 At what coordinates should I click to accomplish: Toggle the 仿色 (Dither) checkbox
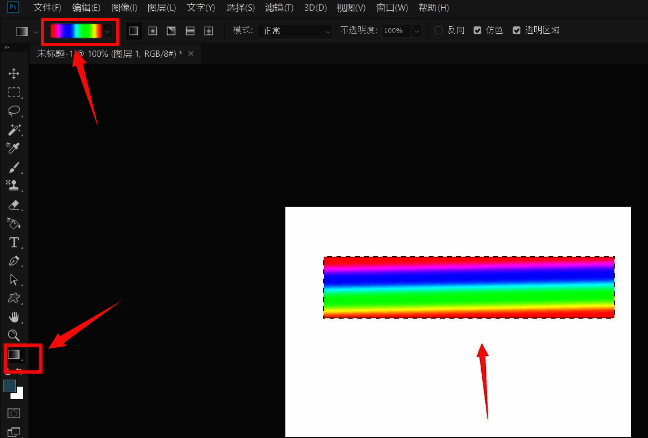(x=477, y=31)
